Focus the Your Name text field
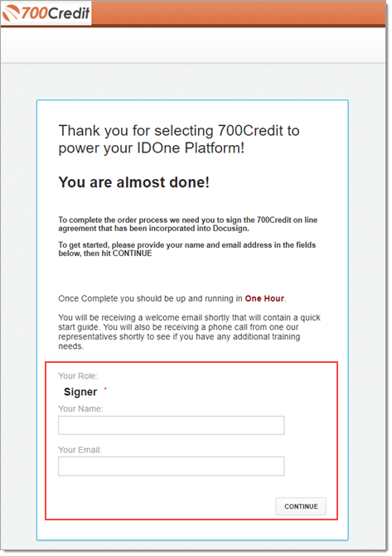The image size is (392, 556). click(x=172, y=425)
